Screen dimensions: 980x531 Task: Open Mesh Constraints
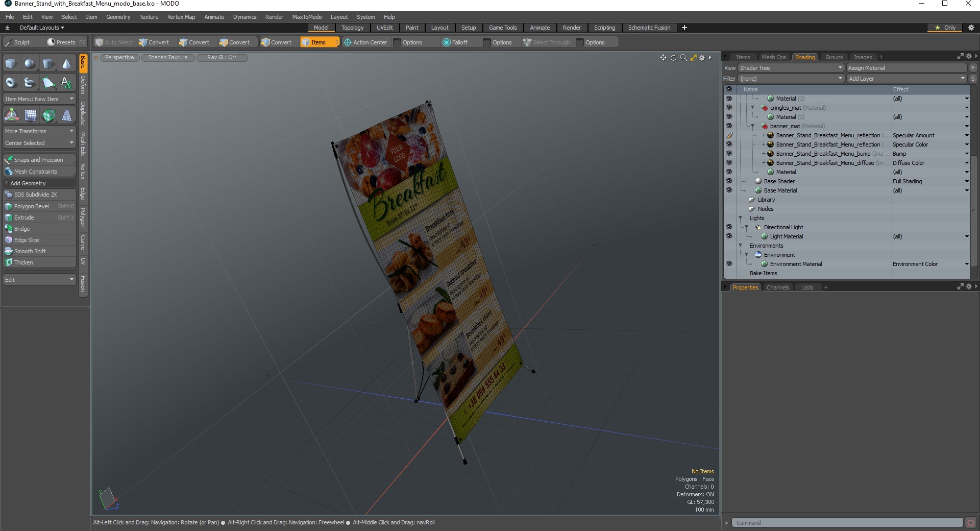click(x=39, y=172)
